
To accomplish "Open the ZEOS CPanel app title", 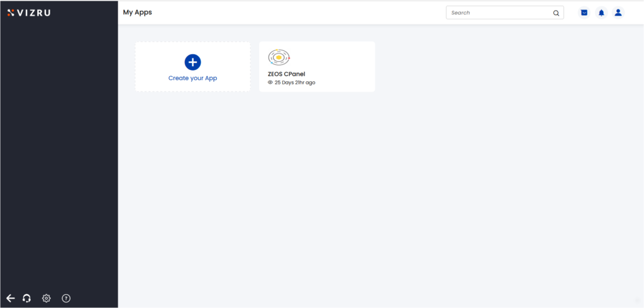I will coord(286,74).
